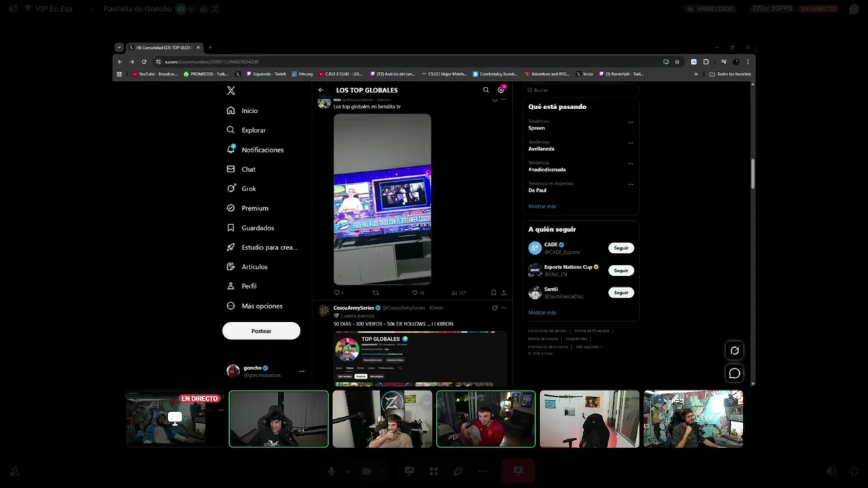Open Estudio para creadores in the sidebar
This screenshot has height=488, width=868.
(262, 247)
